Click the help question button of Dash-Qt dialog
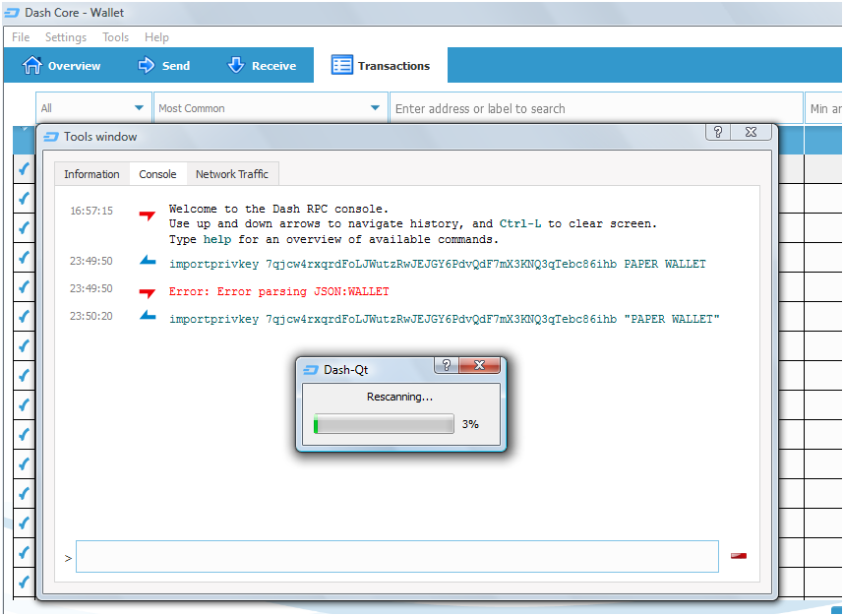 coord(447,366)
